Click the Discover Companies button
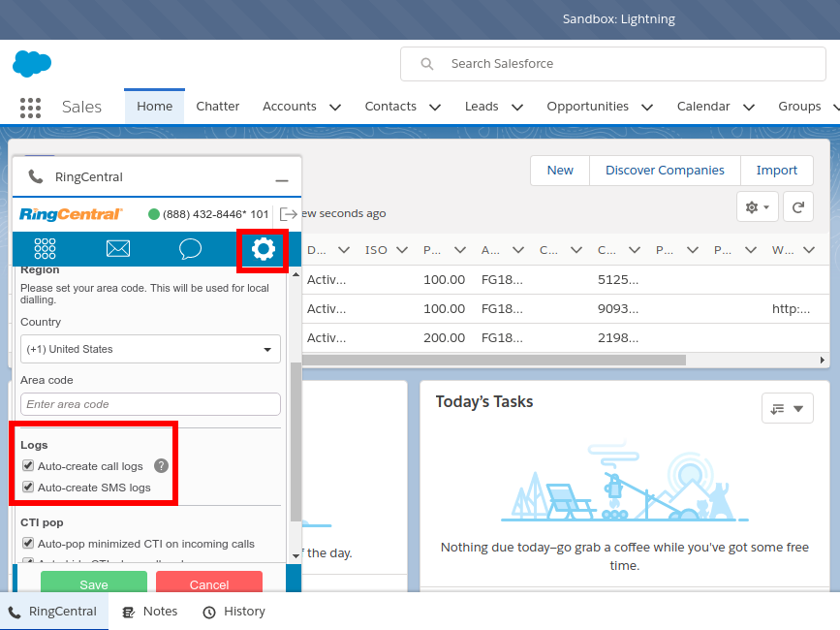Viewport: 840px width, 630px height. [x=665, y=171]
